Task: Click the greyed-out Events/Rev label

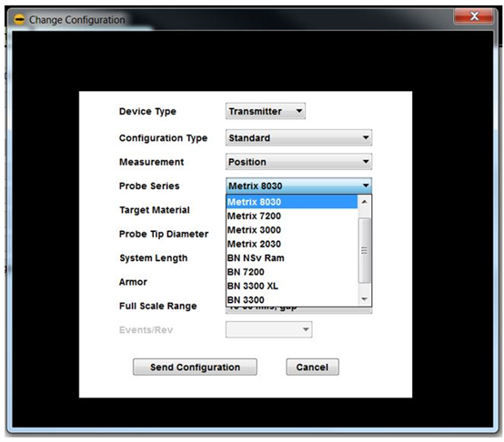Action: click(x=146, y=330)
